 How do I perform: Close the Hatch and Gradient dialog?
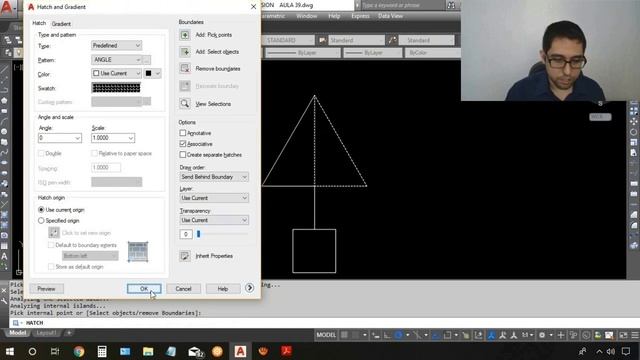coord(253,7)
